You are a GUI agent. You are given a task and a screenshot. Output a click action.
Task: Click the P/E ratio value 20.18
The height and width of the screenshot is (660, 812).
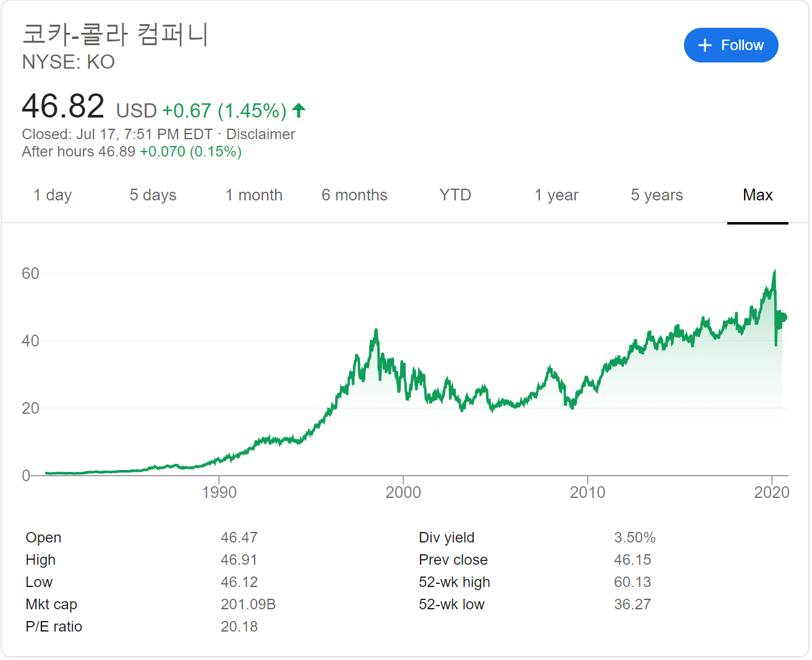239,627
